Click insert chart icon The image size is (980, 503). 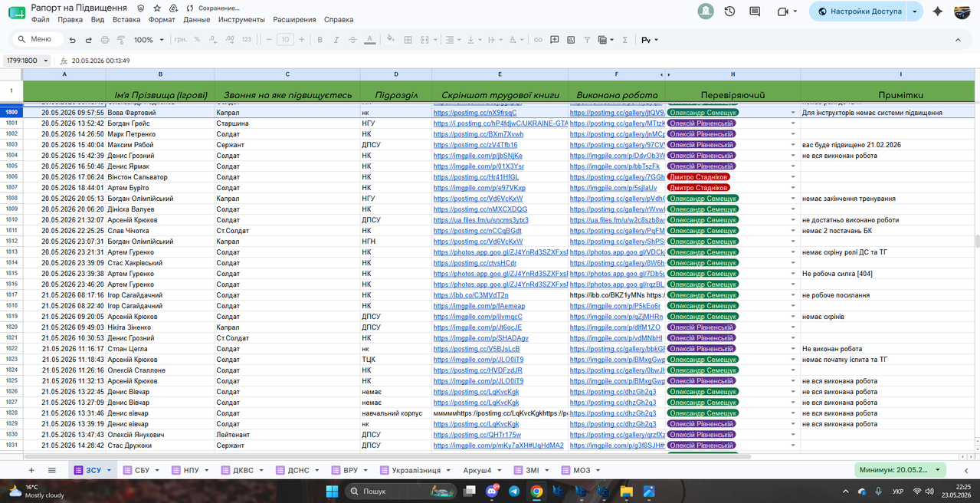pos(570,40)
